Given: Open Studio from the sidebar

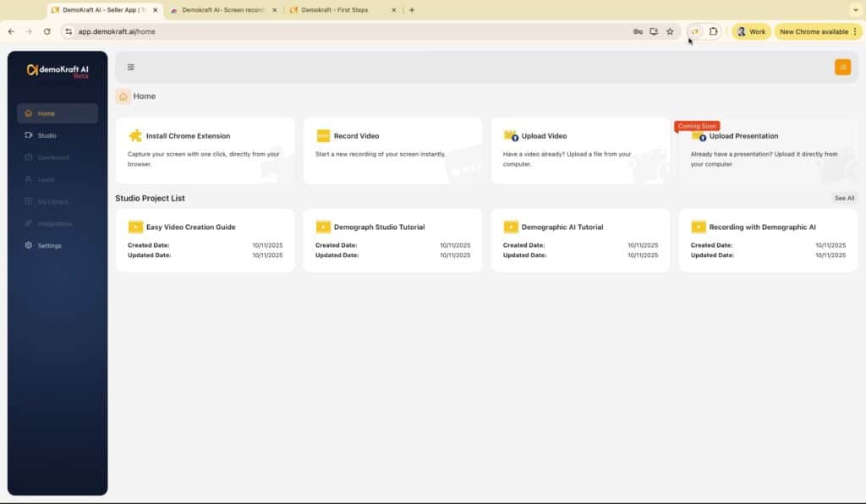Looking at the screenshot, I should [47, 135].
